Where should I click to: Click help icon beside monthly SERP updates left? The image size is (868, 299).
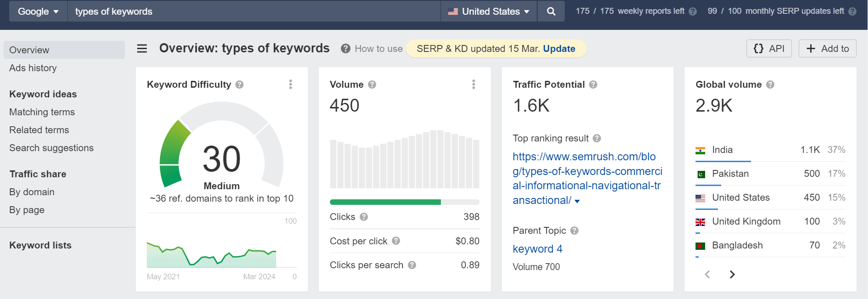(x=852, y=11)
